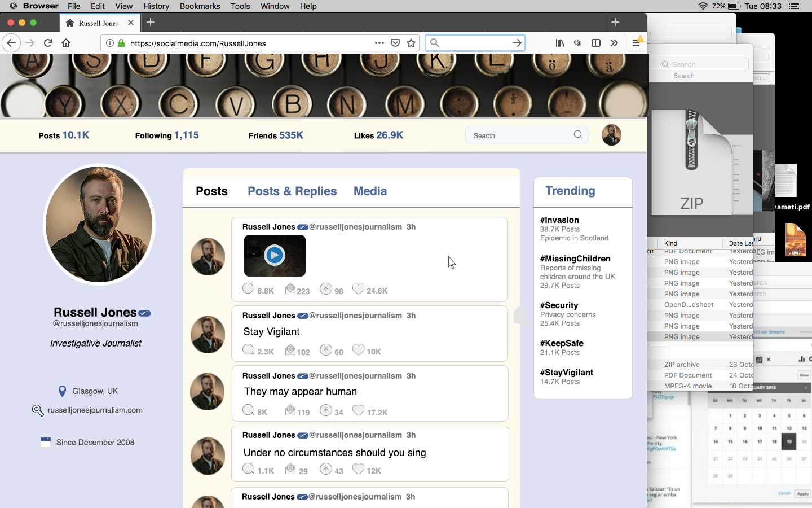Comment on the Stay Vigilant post
The height and width of the screenshot is (508, 812).
click(248, 350)
